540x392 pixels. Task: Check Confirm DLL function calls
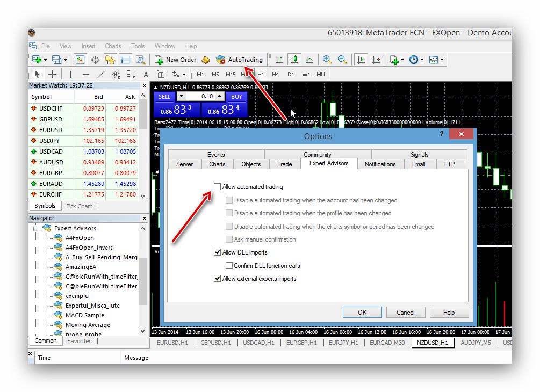[x=229, y=266]
